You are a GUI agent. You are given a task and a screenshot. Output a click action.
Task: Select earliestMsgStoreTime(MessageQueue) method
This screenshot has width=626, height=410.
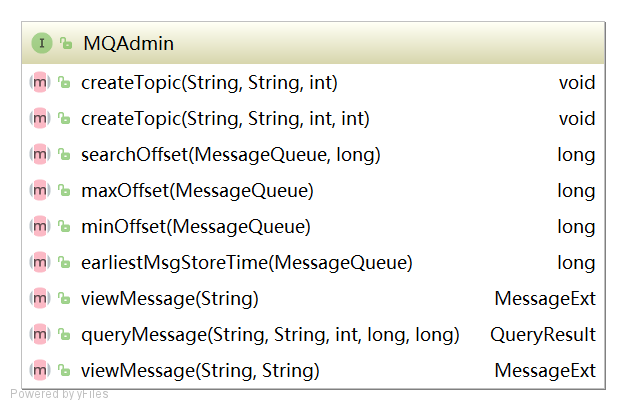pos(247,263)
